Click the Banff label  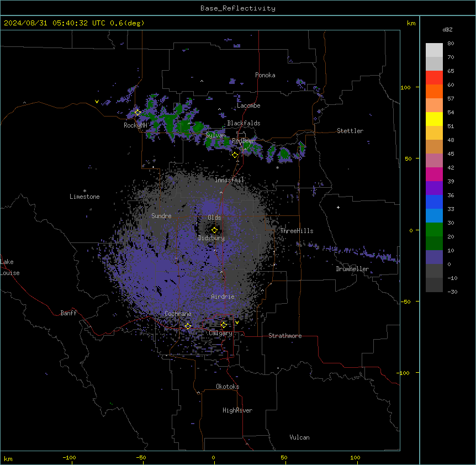(x=68, y=313)
